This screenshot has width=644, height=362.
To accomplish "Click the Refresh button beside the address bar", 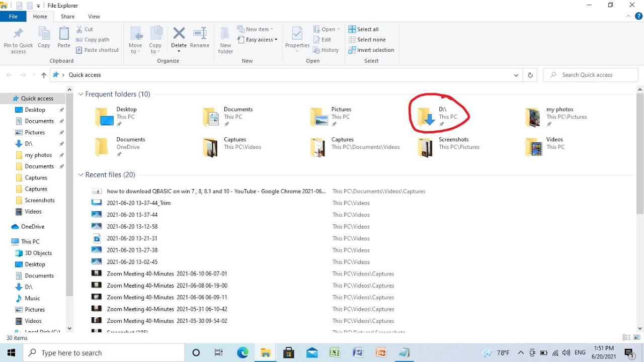I will [x=530, y=75].
